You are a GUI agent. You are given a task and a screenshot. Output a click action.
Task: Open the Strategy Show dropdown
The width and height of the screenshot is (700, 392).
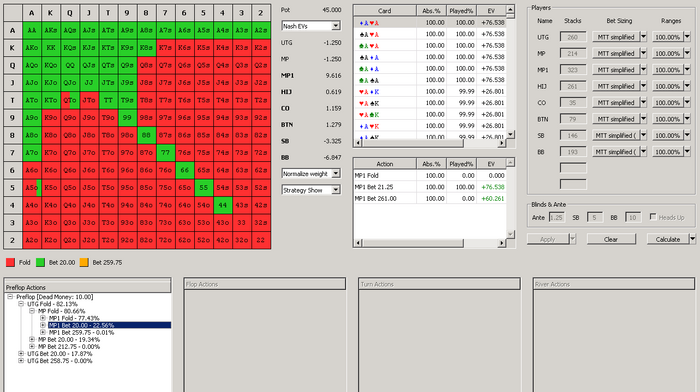pyautogui.click(x=335, y=190)
